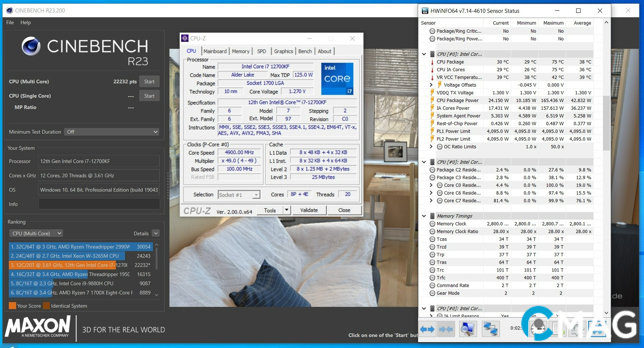Open the Tools dropdown arrow in CPU-Z
The height and width of the screenshot is (348, 644).
[287, 210]
